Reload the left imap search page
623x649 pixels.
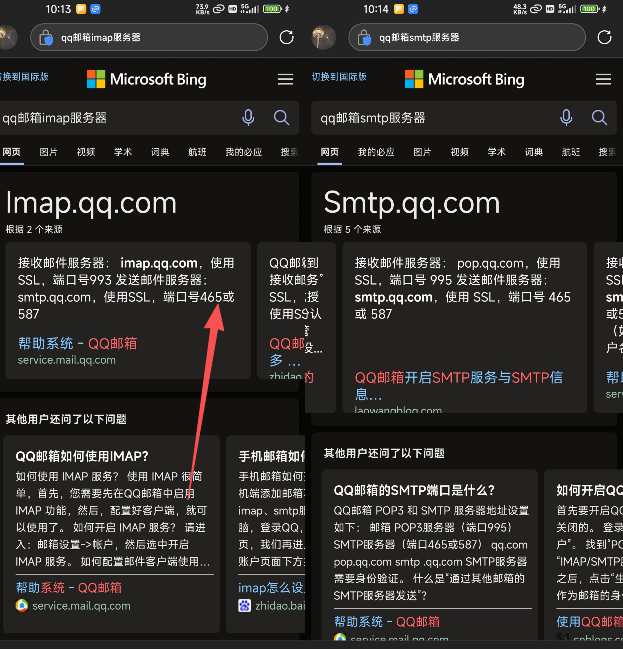pyautogui.click(x=286, y=37)
